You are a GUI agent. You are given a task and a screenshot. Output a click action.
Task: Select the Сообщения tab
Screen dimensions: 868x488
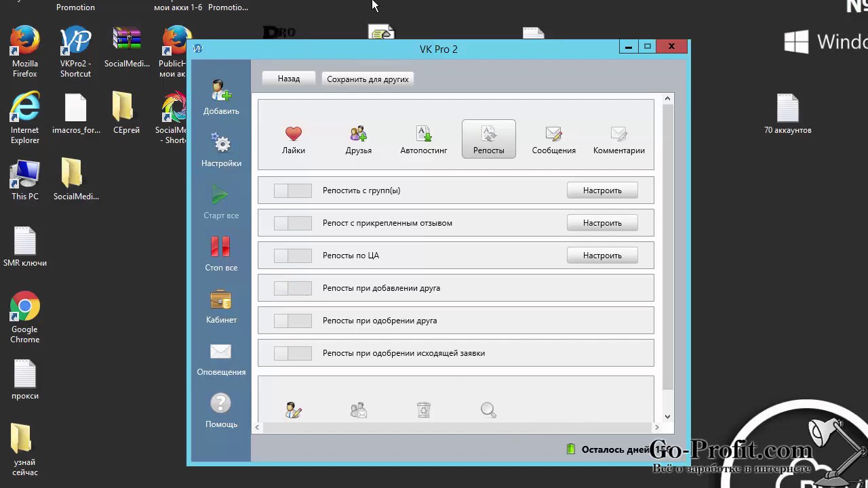tap(554, 140)
